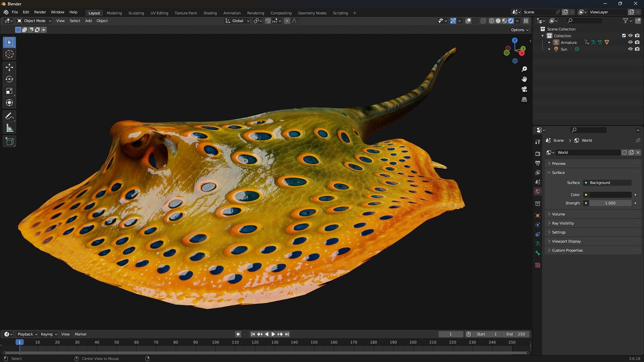
Task: Uncheck the Collection exclude checkbox
Action: (624, 36)
